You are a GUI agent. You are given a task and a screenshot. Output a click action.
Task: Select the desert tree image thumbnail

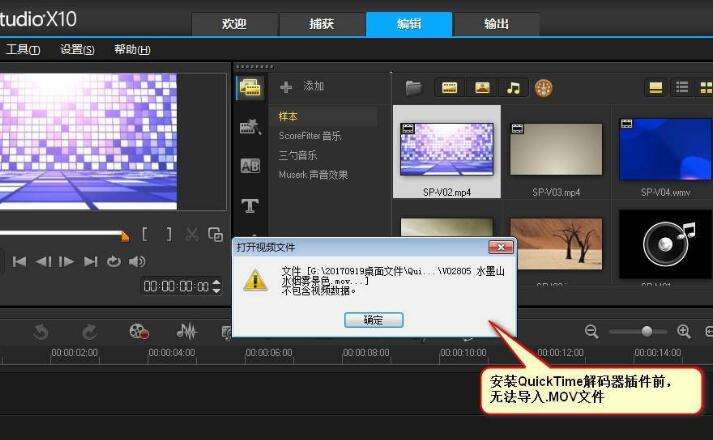(556, 244)
